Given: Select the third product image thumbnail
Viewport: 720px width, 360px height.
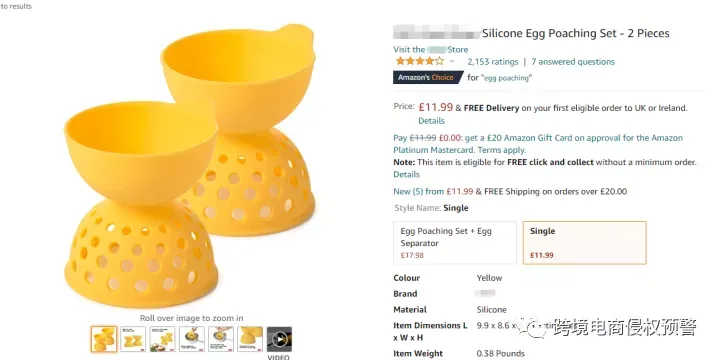Looking at the screenshot, I should click(163, 339).
